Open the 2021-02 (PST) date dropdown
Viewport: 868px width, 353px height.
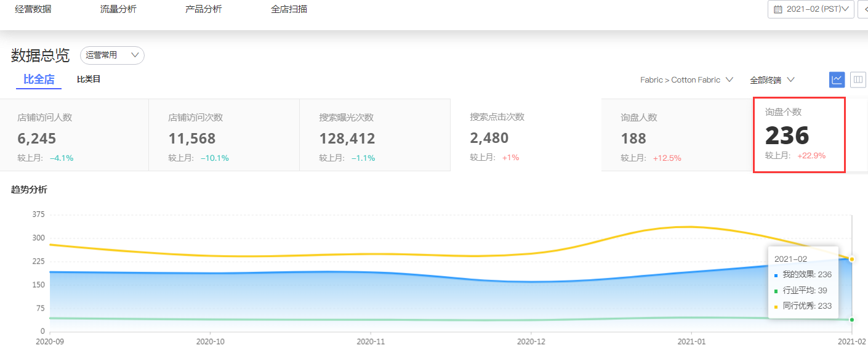click(811, 9)
